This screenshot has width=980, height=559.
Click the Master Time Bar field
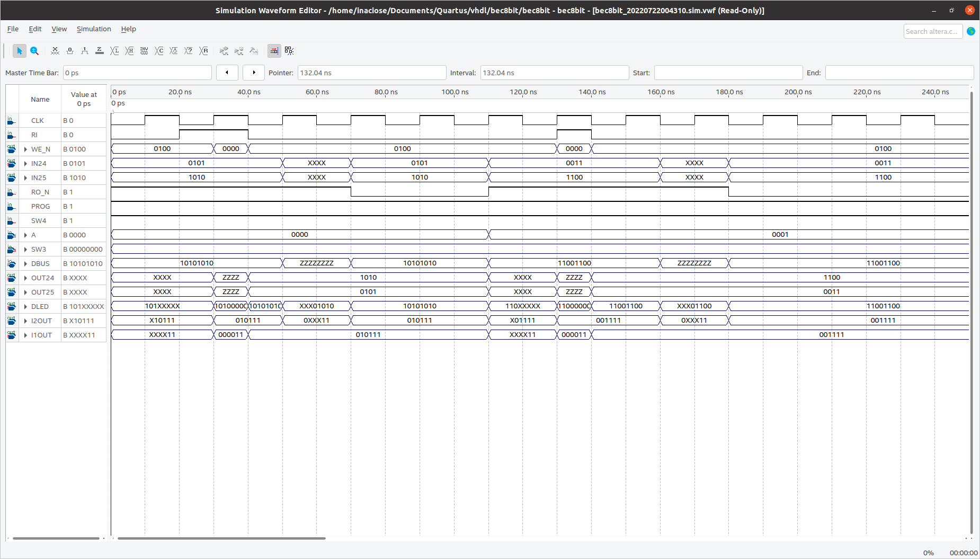137,73
